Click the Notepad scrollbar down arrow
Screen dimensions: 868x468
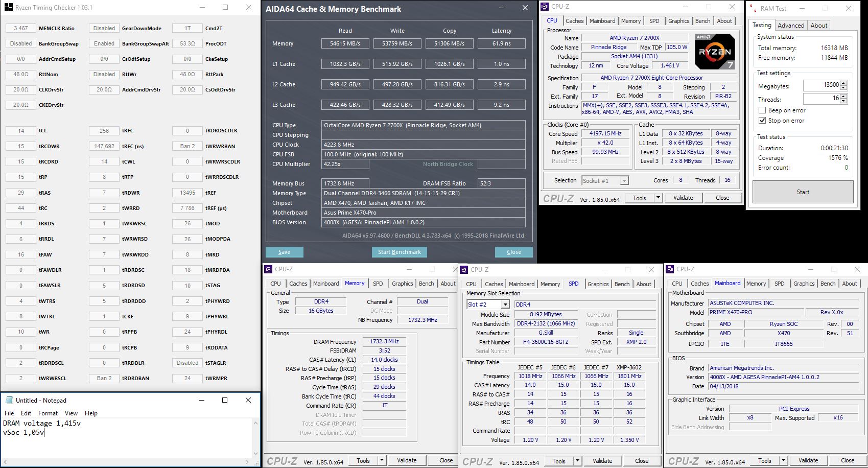[256, 453]
